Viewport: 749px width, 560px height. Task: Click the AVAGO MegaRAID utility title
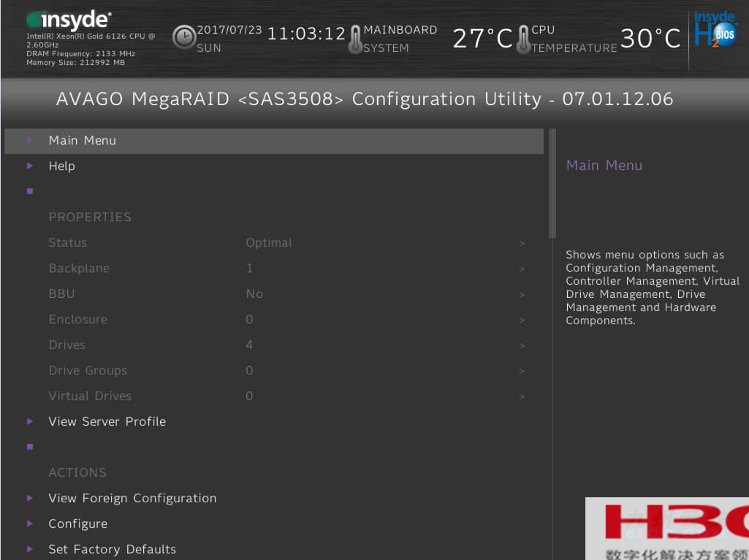[x=365, y=99]
